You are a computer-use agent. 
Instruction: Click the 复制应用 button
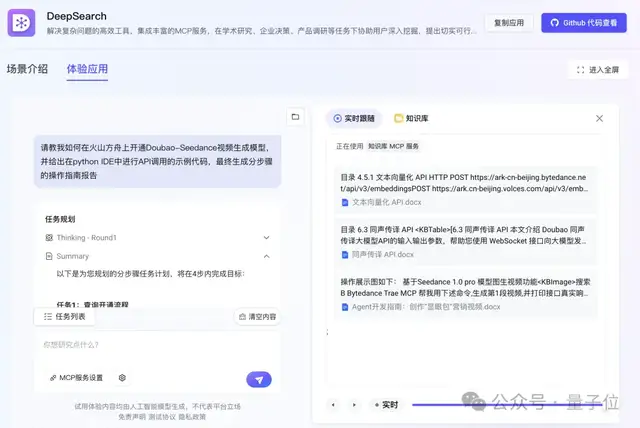[x=508, y=23]
